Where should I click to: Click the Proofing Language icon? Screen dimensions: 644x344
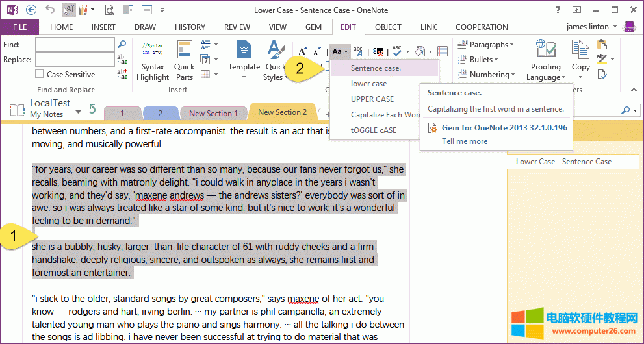click(545, 50)
